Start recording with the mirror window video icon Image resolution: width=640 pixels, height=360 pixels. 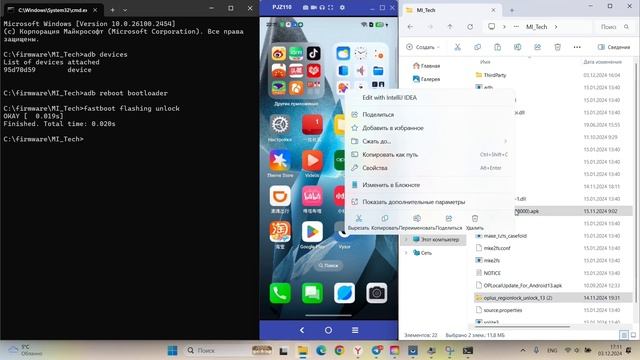pos(314,7)
